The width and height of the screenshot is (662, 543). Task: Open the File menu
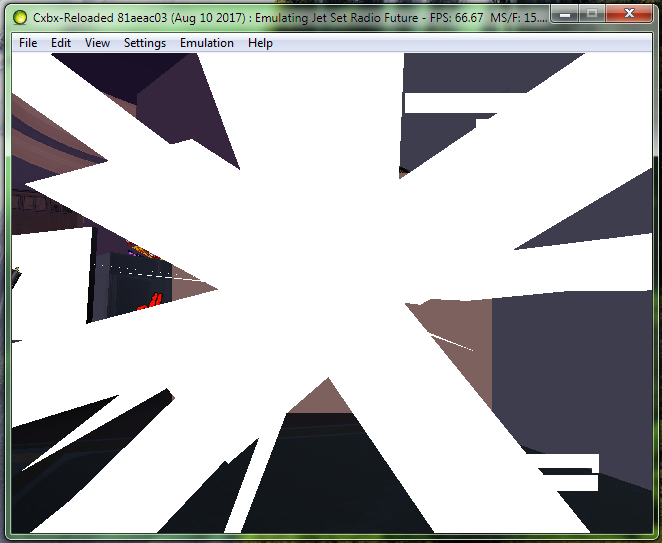tap(28, 43)
